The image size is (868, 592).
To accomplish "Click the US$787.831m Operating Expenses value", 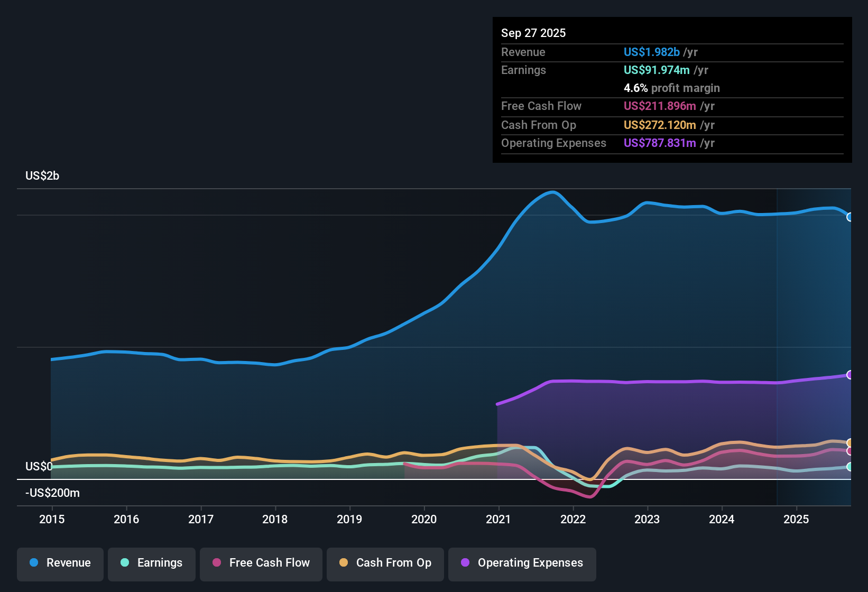I will click(660, 143).
